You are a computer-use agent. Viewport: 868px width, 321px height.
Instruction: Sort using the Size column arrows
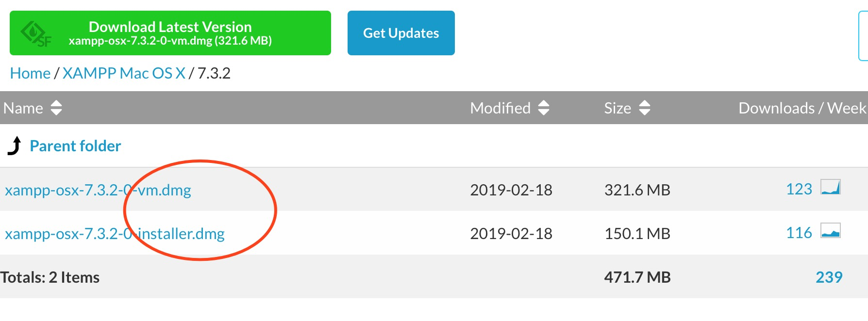pyautogui.click(x=645, y=108)
